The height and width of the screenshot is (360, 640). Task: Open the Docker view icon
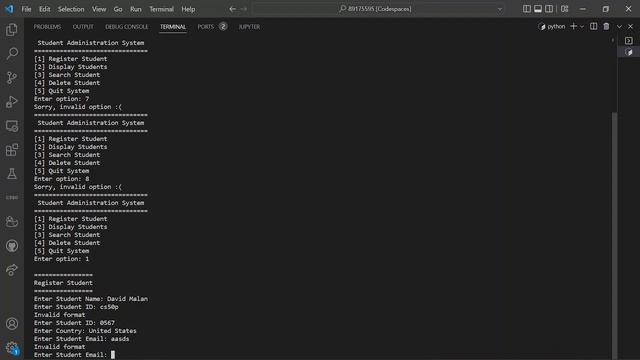[12, 222]
